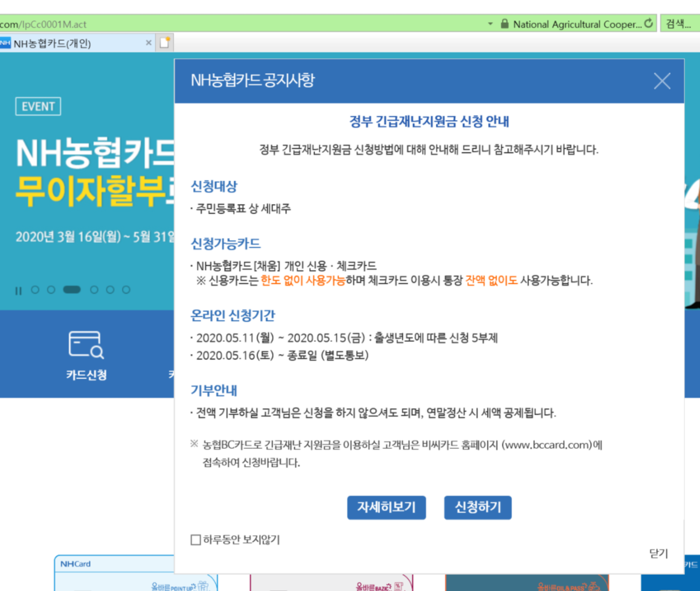Select the sixth carousel dot indicator

pyautogui.click(x=126, y=290)
